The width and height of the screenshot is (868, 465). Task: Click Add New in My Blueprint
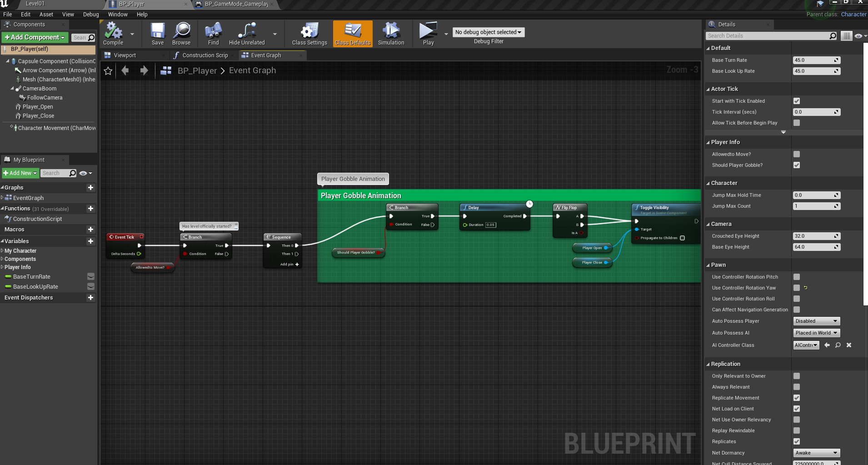[x=20, y=173]
